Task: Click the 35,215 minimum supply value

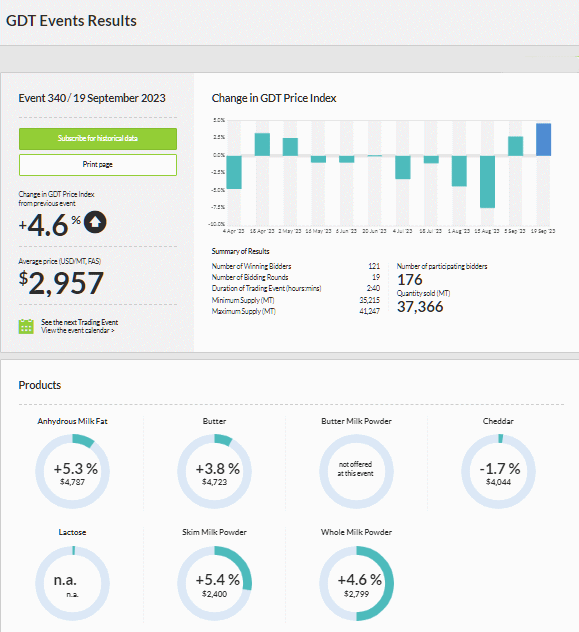Action: 369,300
